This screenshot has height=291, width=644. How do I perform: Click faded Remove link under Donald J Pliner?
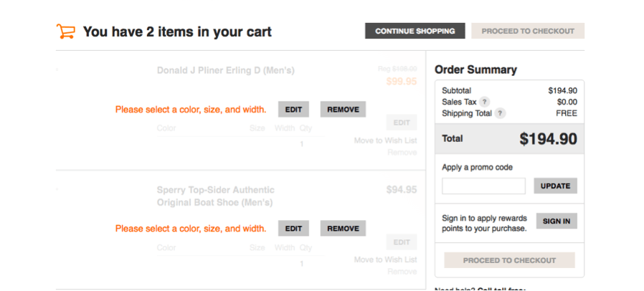pos(402,153)
